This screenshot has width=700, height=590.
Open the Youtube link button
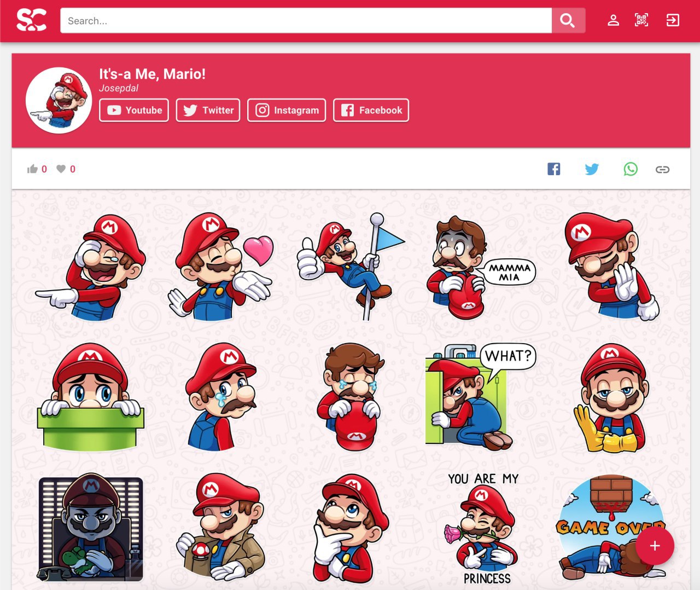pyautogui.click(x=134, y=110)
